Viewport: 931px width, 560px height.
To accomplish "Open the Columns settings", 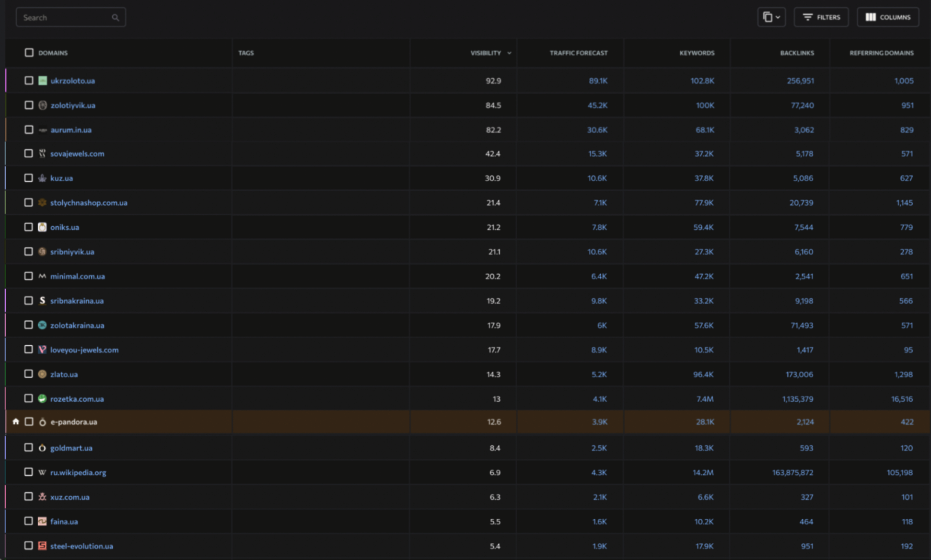I will (x=888, y=17).
